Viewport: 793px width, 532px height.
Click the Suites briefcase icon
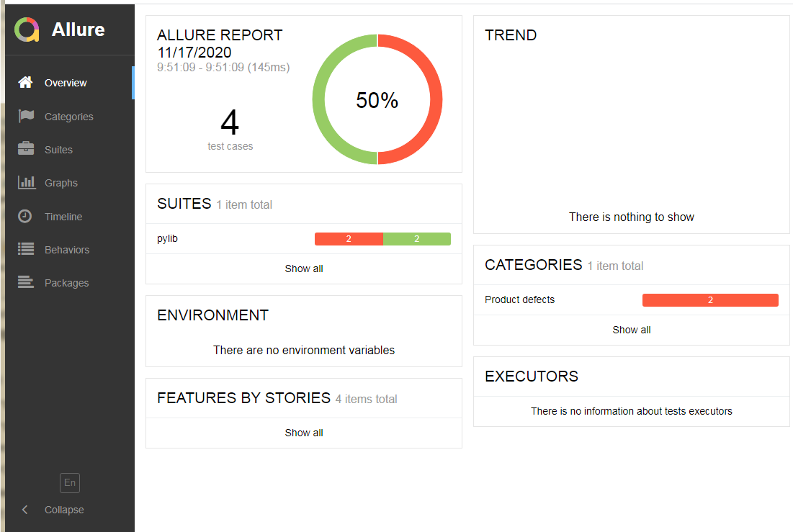click(26, 149)
